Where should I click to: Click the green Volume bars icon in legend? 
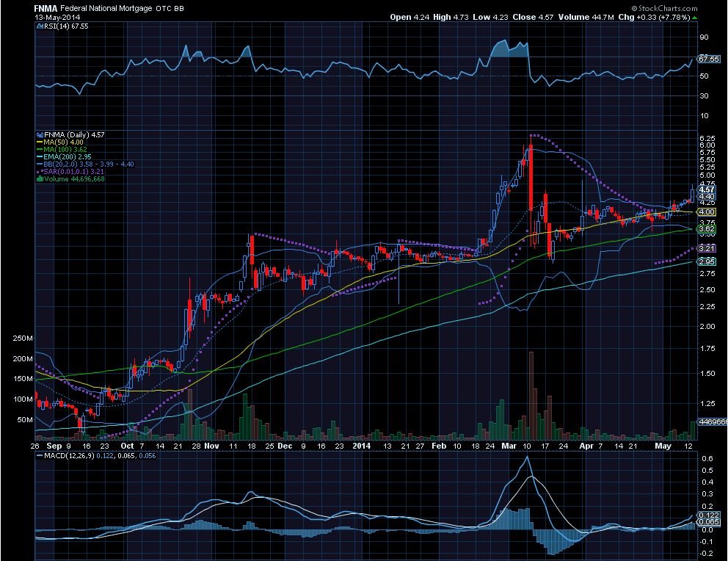(41, 178)
